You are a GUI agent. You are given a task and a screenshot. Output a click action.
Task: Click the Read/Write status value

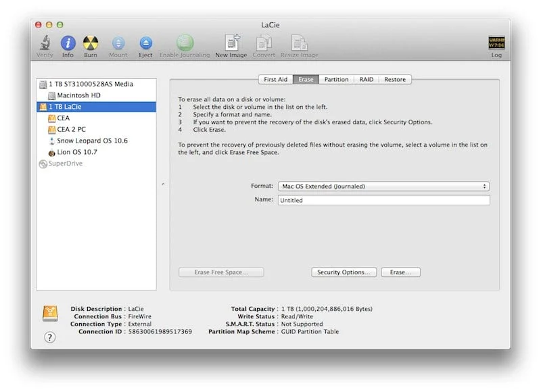tap(297, 316)
